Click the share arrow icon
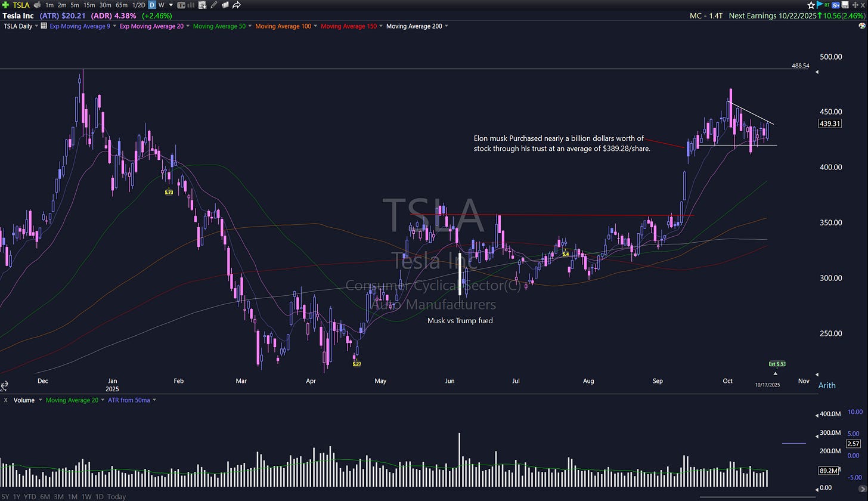 [x=237, y=5]
